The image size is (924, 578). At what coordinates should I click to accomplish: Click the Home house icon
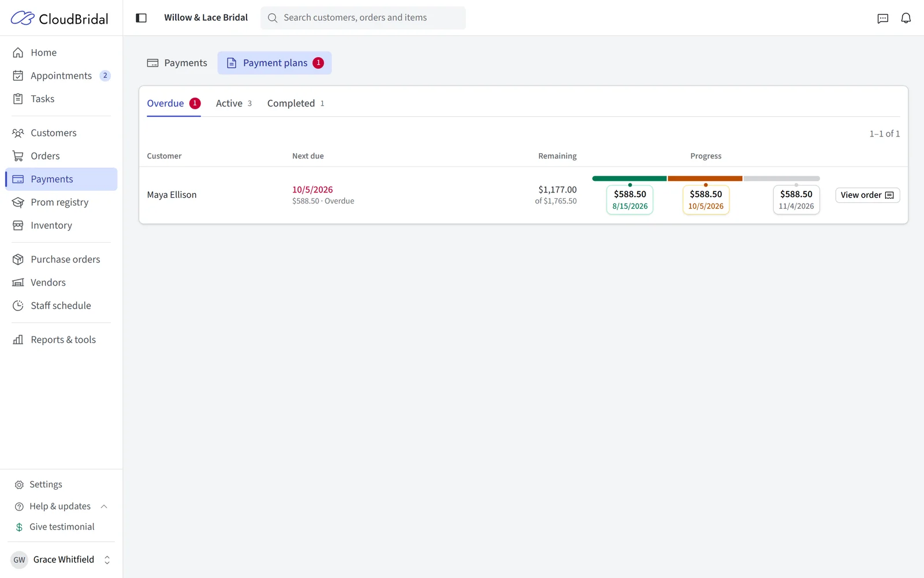[x=18, y=53]
